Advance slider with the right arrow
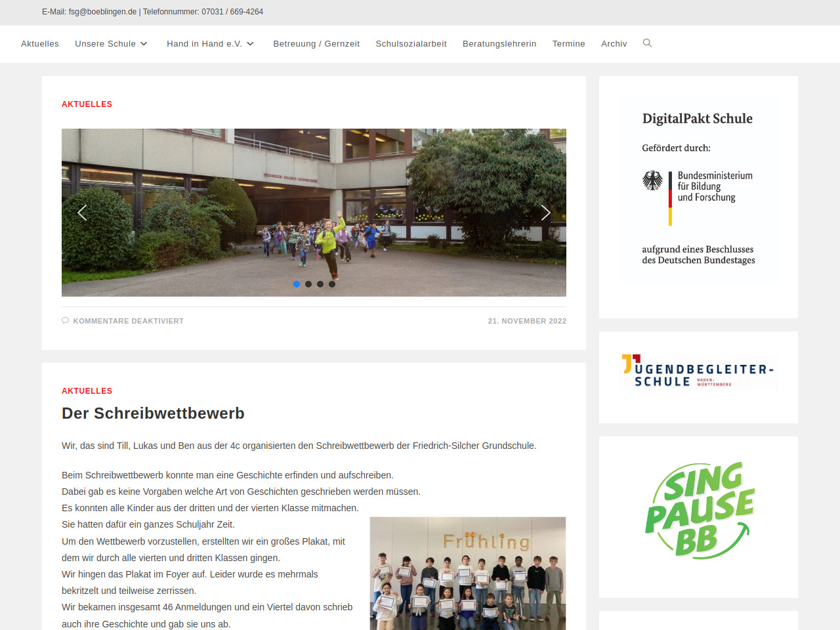 [545, 213]
